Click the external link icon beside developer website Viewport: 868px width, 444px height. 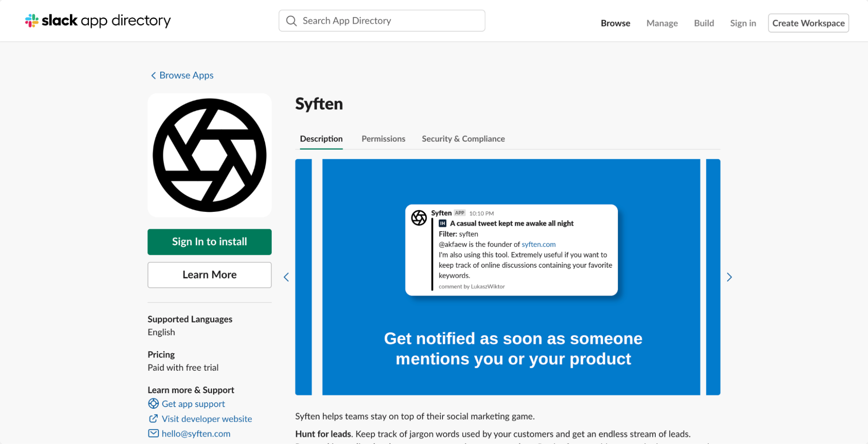click(x=153, y=418)
